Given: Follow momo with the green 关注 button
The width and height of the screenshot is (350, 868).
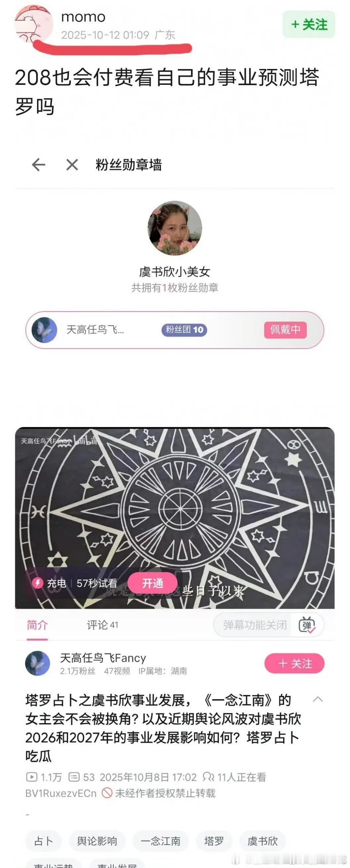Looking at the screenshot, I should click(x=309, y=25).
